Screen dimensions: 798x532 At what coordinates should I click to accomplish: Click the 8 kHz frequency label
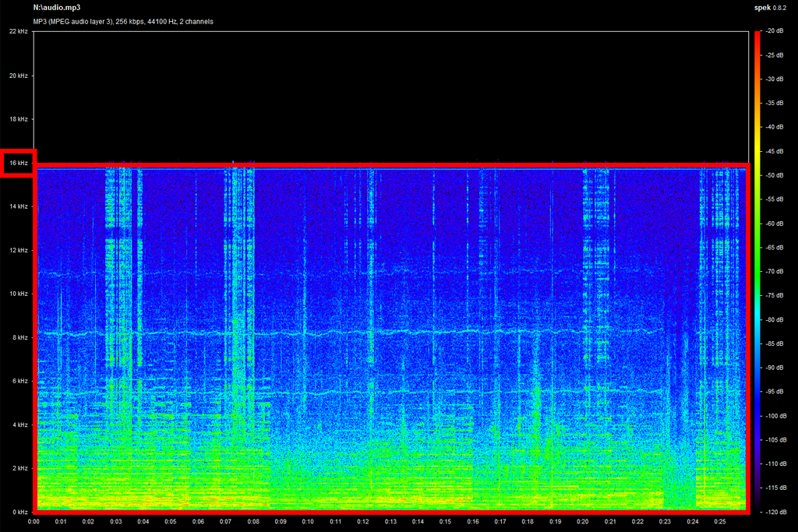tap(19, 337)
